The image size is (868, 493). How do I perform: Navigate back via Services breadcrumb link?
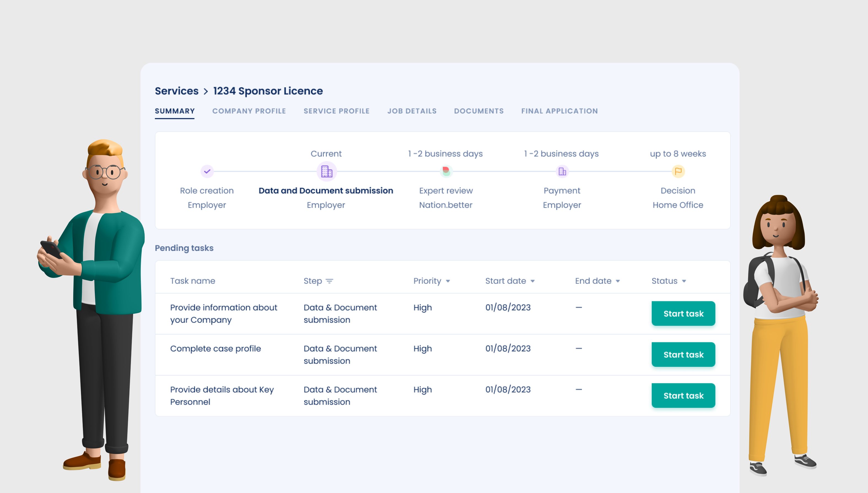coord(176,91)
